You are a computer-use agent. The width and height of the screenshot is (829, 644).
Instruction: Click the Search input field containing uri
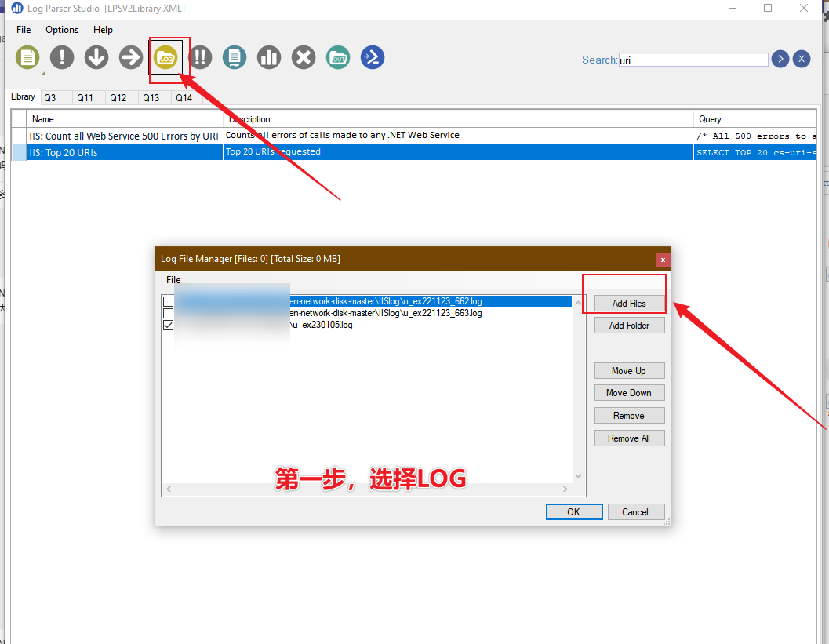pyautogui.click(x=693, y=60)
